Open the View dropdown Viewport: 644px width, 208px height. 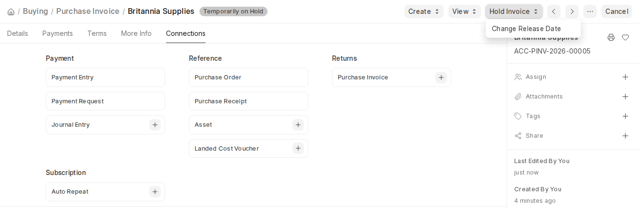(x=465, y=11)
